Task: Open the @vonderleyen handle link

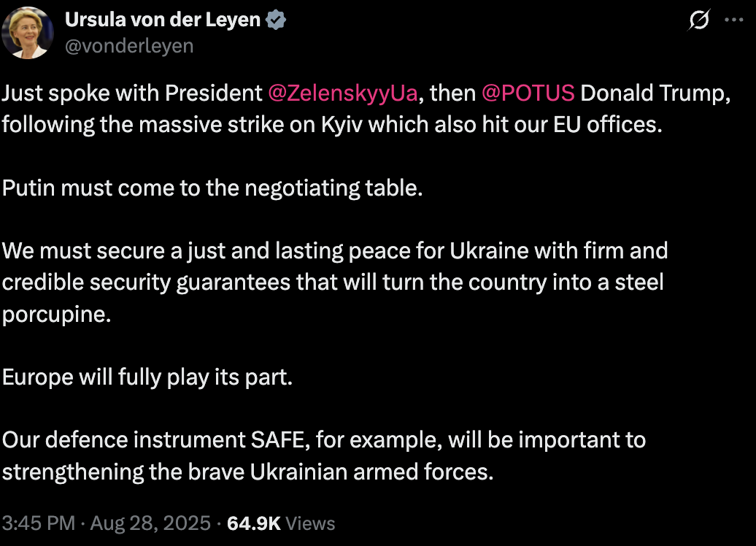Action: [129, 45]
